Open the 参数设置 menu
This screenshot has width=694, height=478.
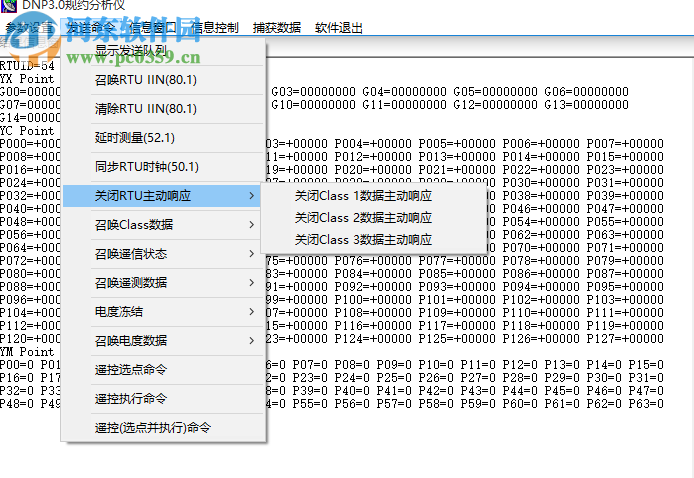(x=29, y=28)
